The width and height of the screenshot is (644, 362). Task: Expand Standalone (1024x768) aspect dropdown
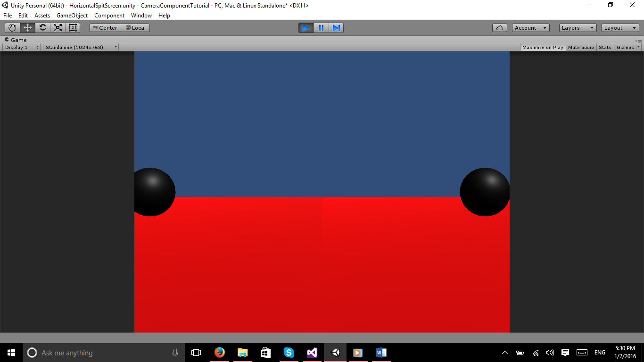click(81, 47)
